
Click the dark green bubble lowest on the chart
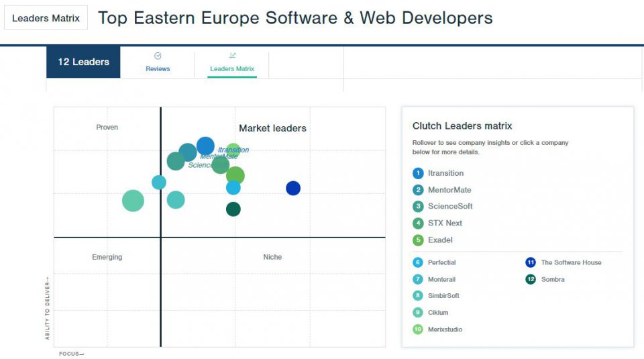233,209
